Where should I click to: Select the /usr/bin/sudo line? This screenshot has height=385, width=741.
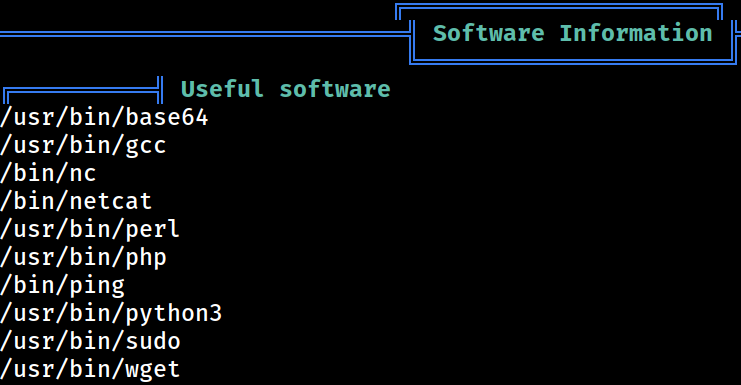(x=90, y=342)
